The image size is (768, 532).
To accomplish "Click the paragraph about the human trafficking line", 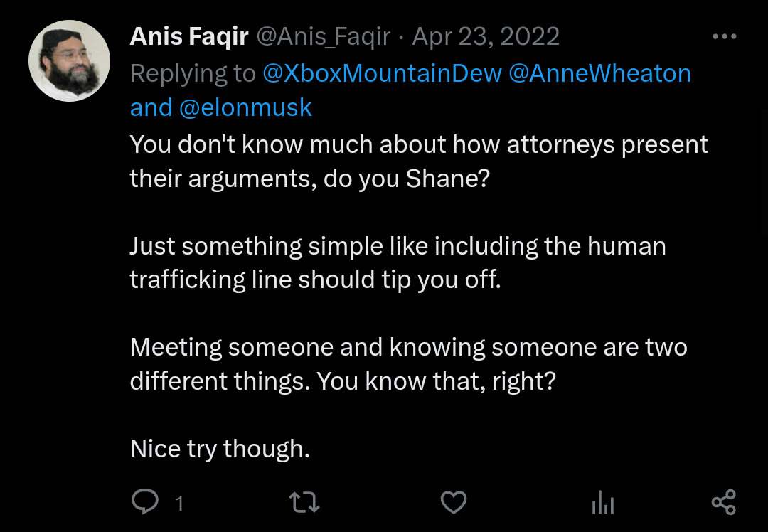I will click(398, 262).
